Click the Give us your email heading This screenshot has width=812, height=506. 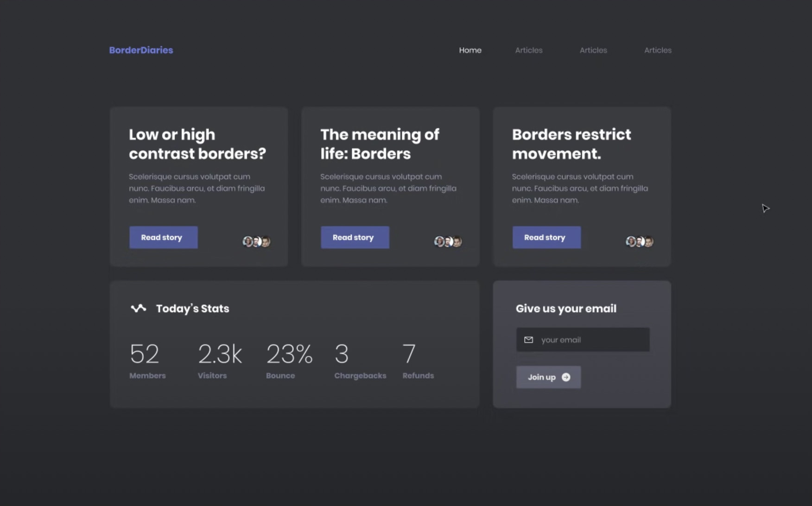[566, 309]
